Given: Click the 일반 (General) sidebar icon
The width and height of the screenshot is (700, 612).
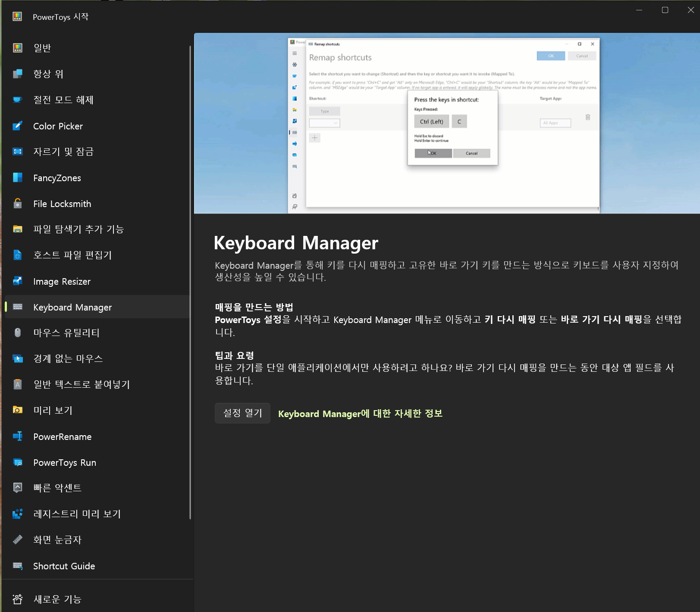Looking at the screenshot, I should (18, 48).
